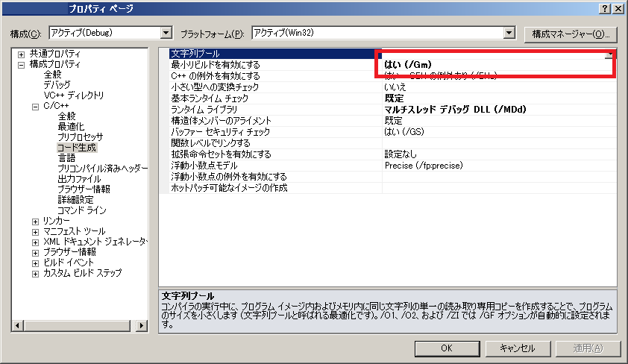Click the はい (/GS) value cell
Viewport: 628px width, 364px height.
[x=499, y=132]
